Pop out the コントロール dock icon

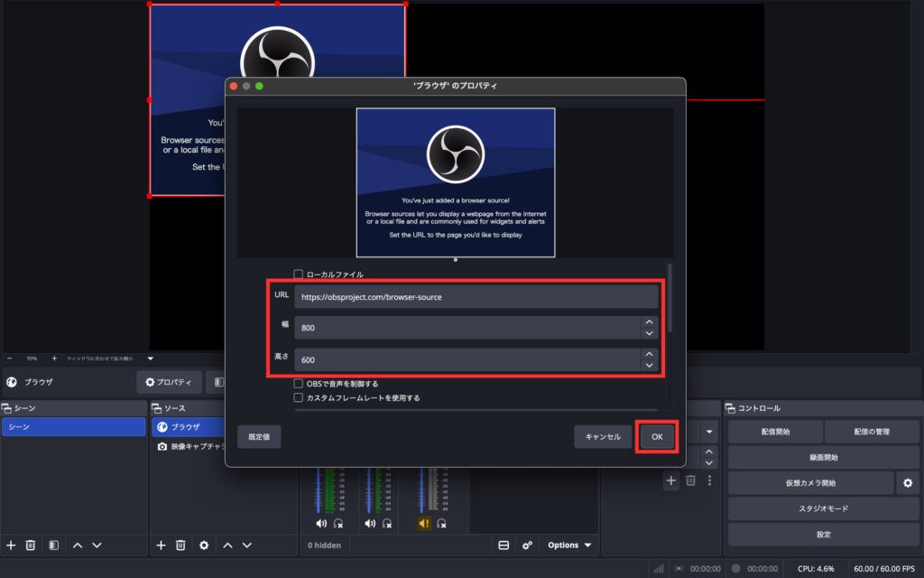click(730, 408)
